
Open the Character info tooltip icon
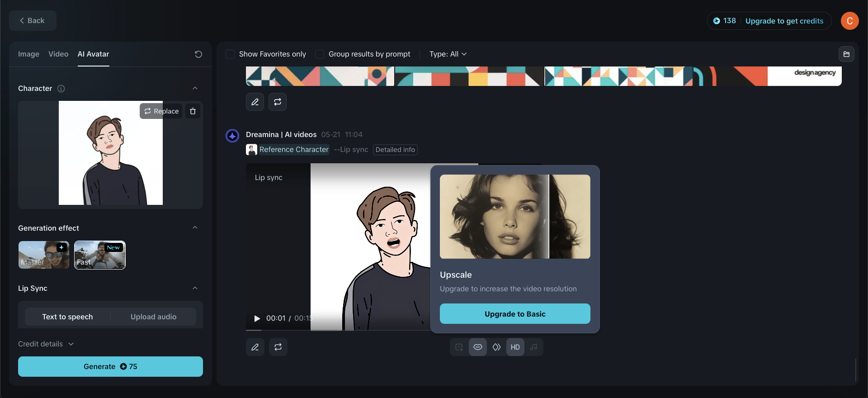[x=61, y=89]
